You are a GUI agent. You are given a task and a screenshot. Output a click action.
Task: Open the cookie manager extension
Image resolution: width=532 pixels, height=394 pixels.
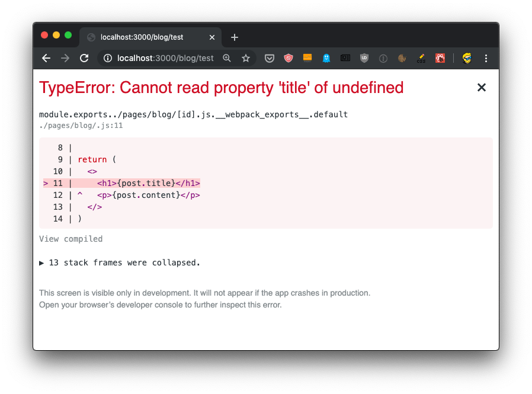[402, 58]
